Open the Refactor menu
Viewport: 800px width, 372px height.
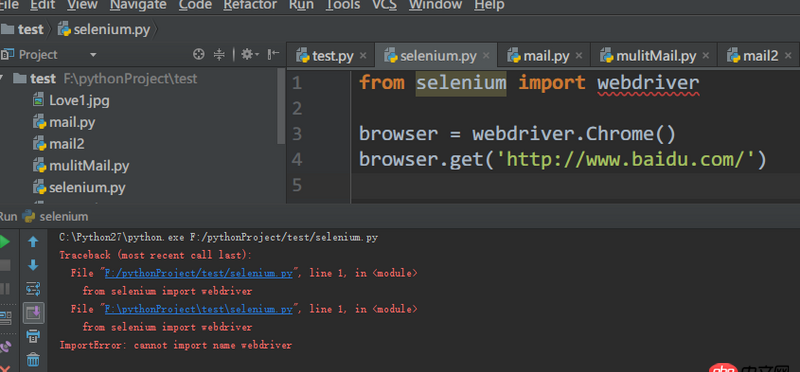coord(250,5)
